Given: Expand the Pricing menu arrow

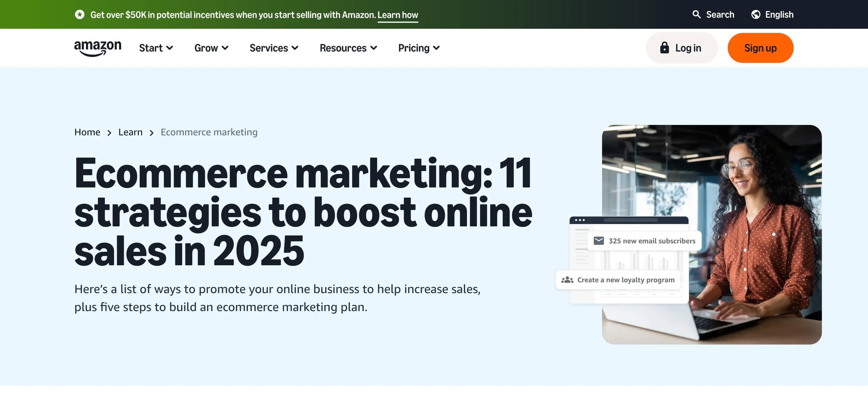Looking at the screenshot, I should (x=436, y=48).
